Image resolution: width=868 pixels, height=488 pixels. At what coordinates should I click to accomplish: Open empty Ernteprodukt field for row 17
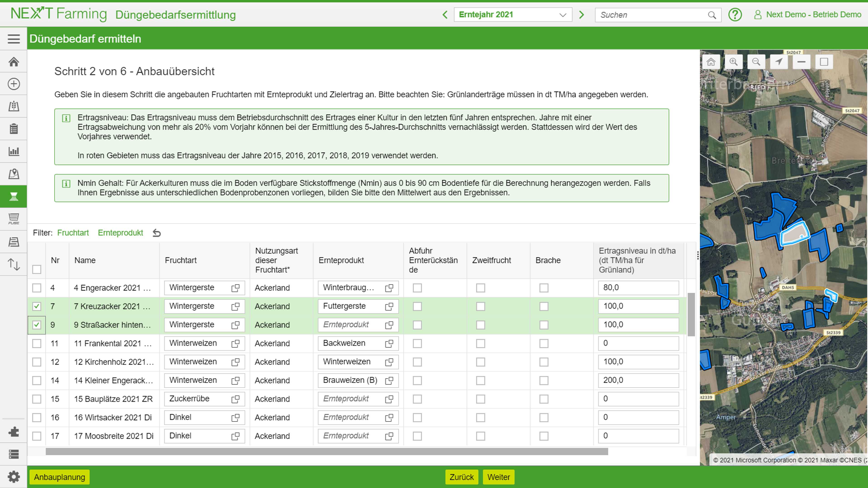(358, 436)
